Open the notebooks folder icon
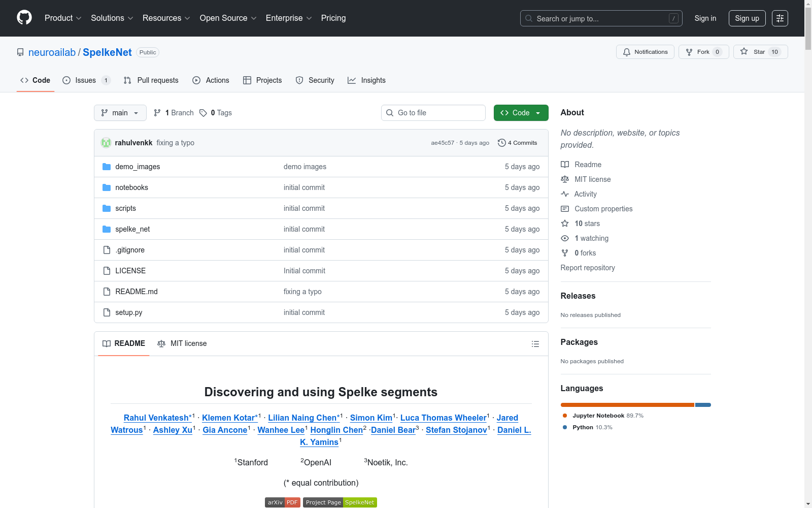The width and height of the screenshot is (812, 508). (107, 187)
